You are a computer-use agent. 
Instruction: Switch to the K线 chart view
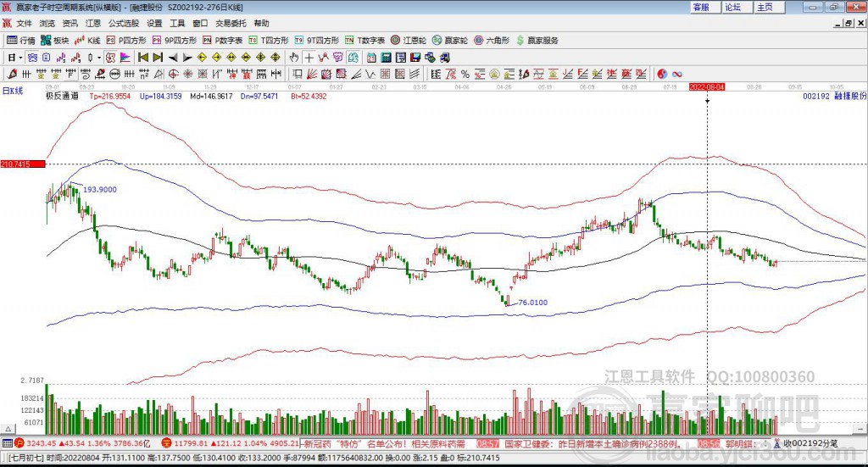(x=87, y=41)
